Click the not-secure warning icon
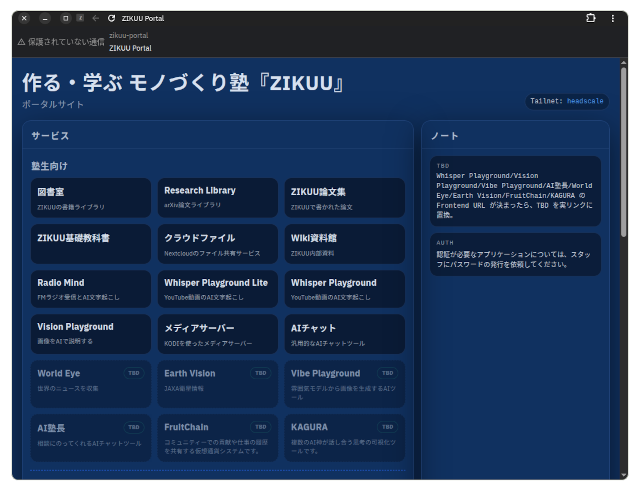The width and height of the screenshot is (640, 494). [x=22, y=42]
